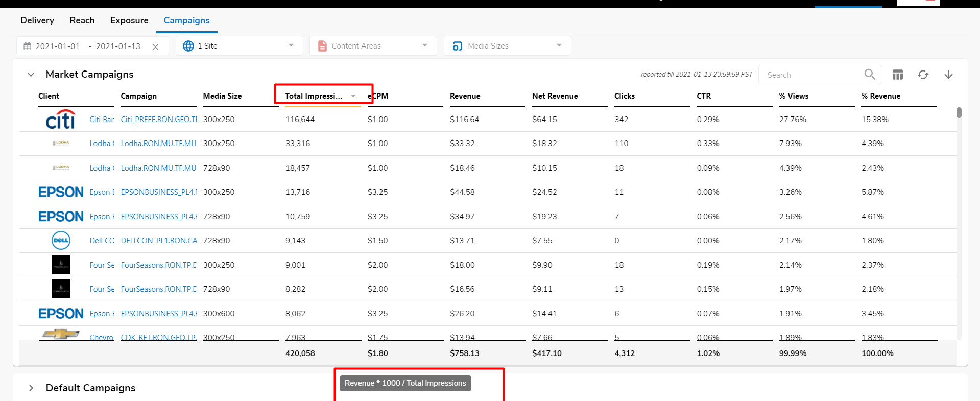Open the DELLCON_PL1.RON.CA campaign link

pos(159,241)
